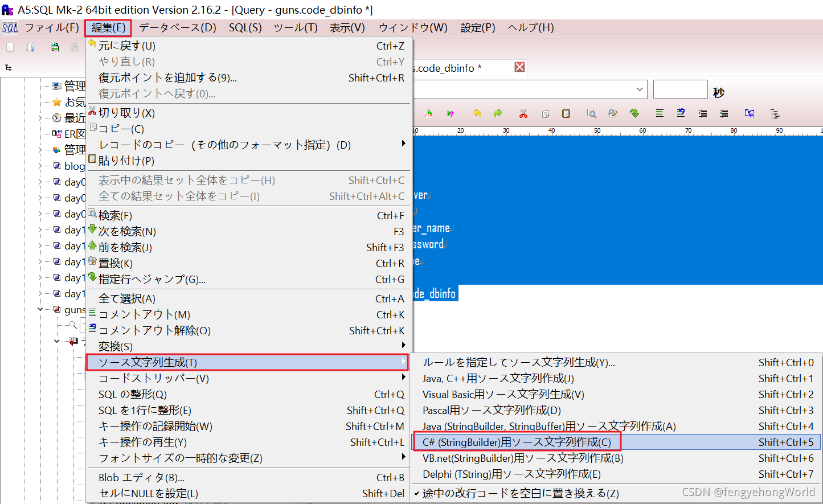This screenshot has width=823, height=504.
Task: Open レコードのコピー (その他のフォーマット指定) submenu
Action: click(x=248, y=145)
